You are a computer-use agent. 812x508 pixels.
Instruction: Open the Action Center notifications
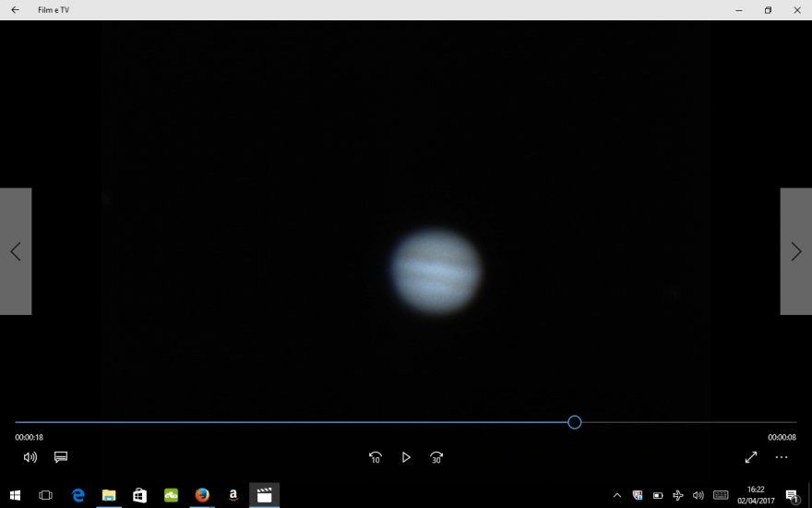click(x=792, y=495)
